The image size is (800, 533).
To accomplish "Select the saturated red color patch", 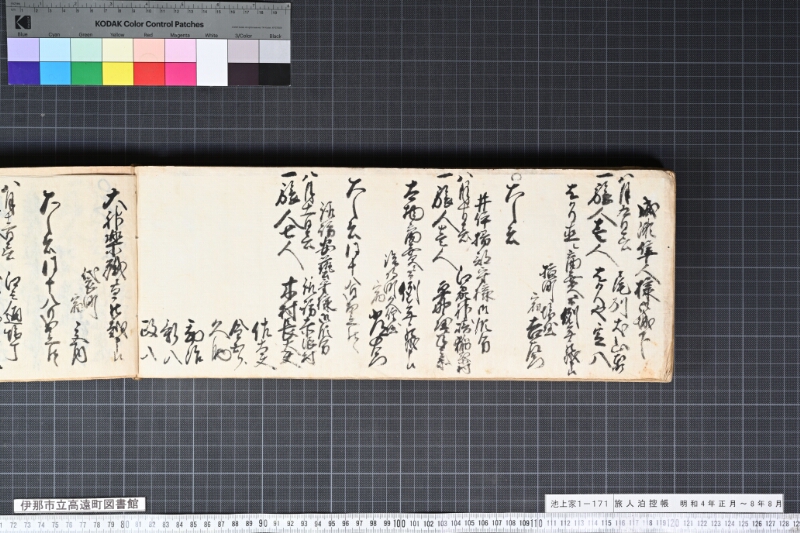I will pos(149,74).
